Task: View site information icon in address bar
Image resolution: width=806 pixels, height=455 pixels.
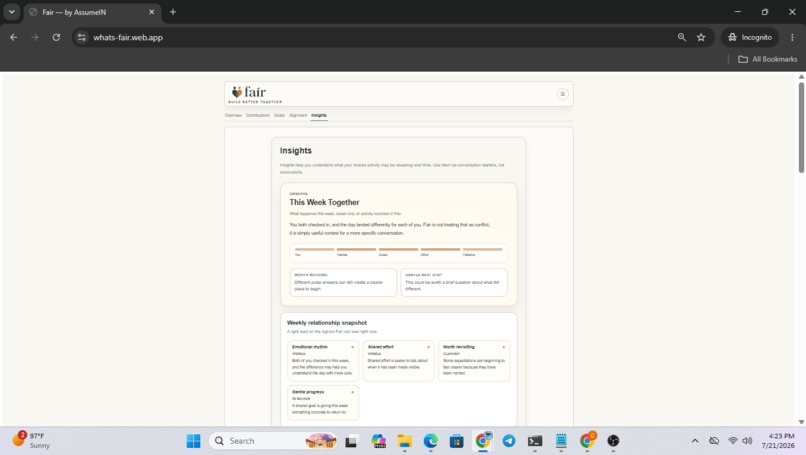Action: 82,37
